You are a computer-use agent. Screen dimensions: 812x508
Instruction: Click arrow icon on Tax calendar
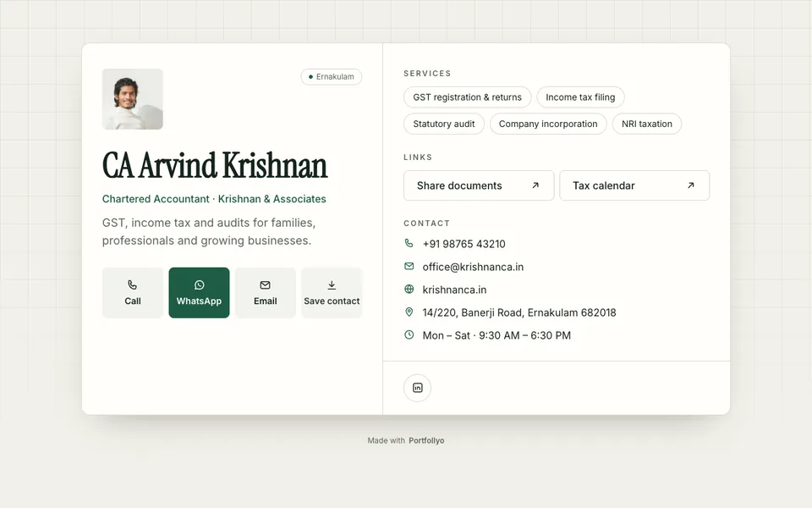point(691,185)
